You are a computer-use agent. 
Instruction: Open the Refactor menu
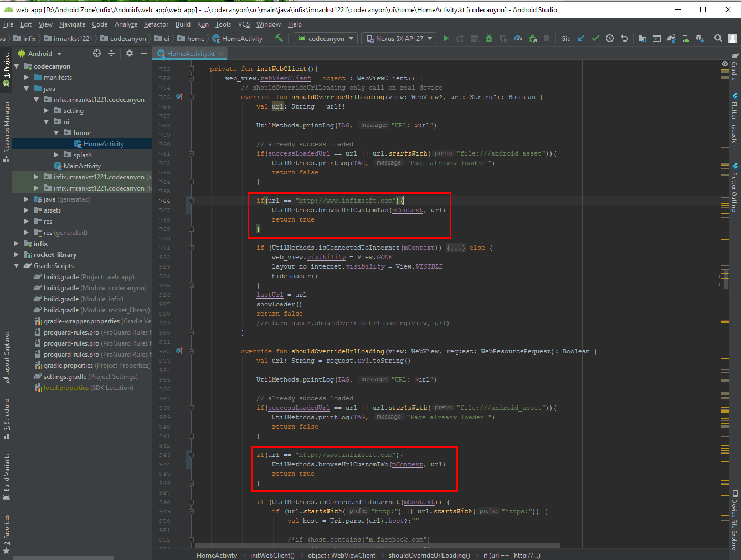[x=156, y=24]
